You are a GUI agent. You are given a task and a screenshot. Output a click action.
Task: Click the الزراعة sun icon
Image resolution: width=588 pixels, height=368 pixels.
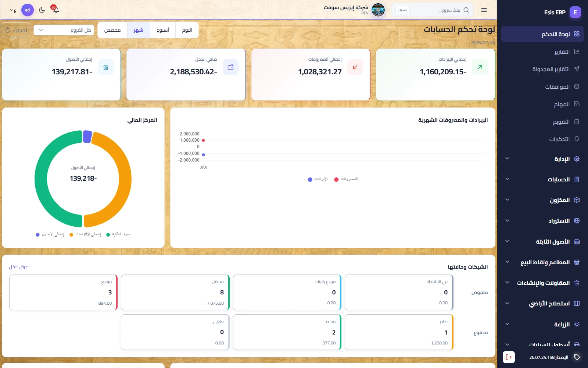tap(577, 325)
